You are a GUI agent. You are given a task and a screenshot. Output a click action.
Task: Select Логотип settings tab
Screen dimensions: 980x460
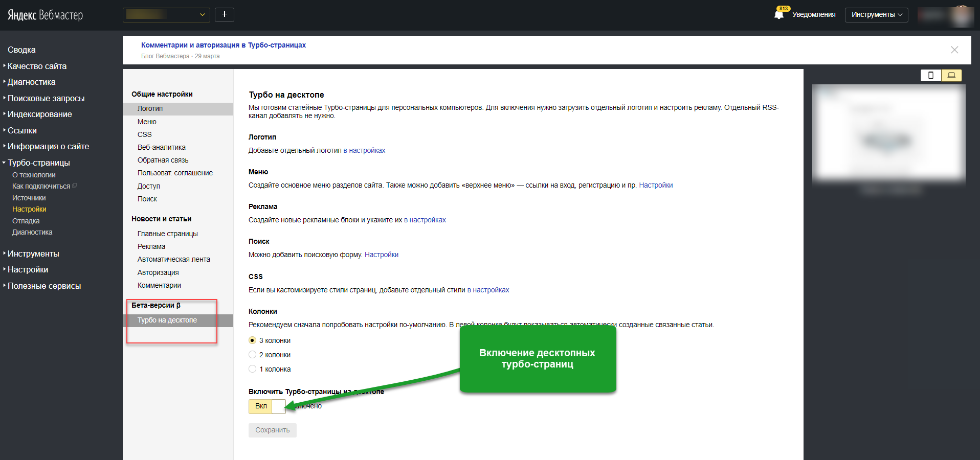[x=178, y=108]
